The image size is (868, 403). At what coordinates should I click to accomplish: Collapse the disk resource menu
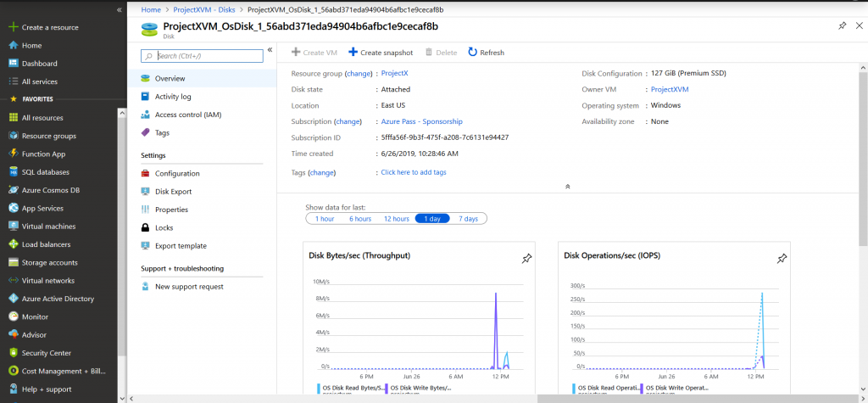tap(270, 50)
